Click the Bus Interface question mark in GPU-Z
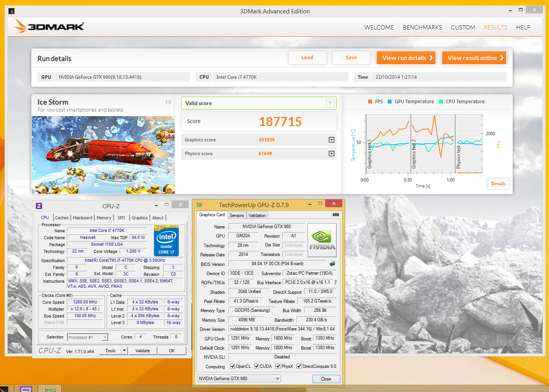 click(335, 282)
